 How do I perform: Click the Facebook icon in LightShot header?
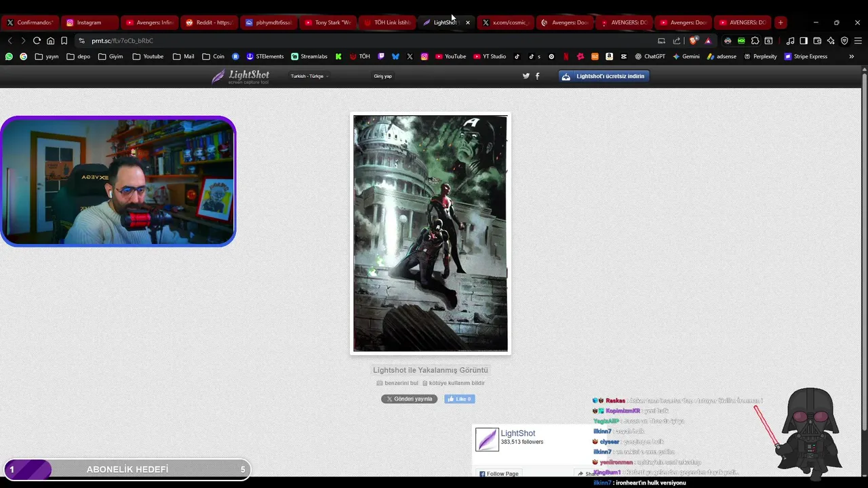pyautogui.click(x=538, y=76)
